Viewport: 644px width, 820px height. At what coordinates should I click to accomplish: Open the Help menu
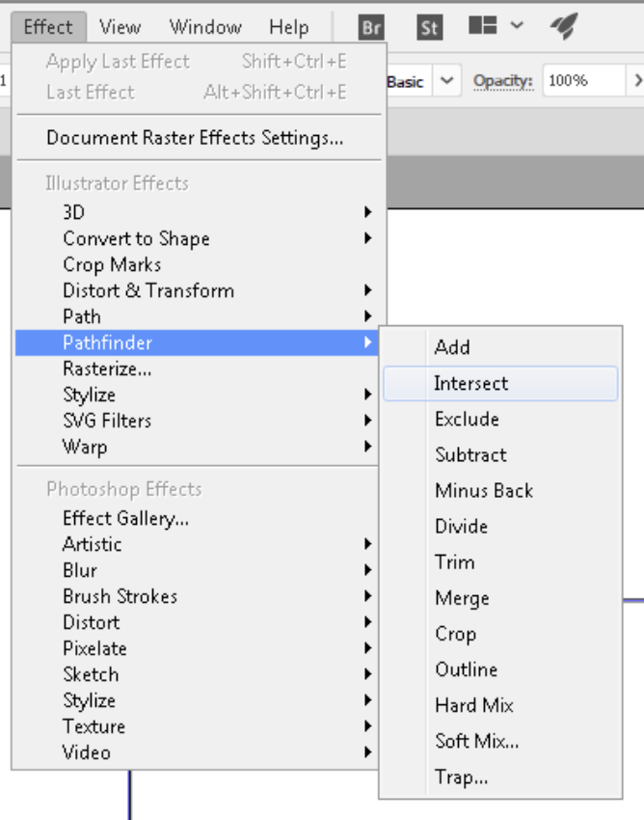288,27
